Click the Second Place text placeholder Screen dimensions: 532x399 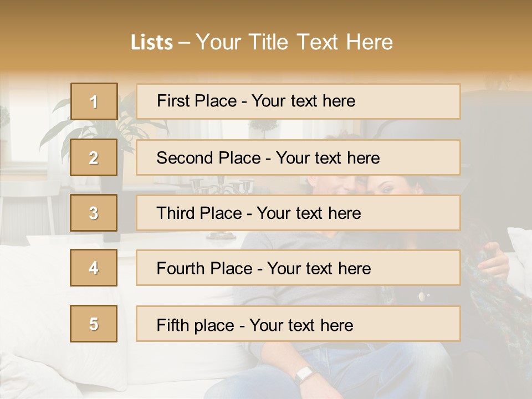pyautogui.click(x=298, y=157)
